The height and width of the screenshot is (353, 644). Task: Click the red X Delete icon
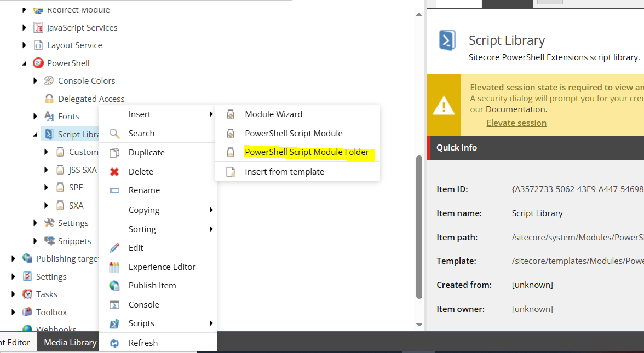[114, 172]
